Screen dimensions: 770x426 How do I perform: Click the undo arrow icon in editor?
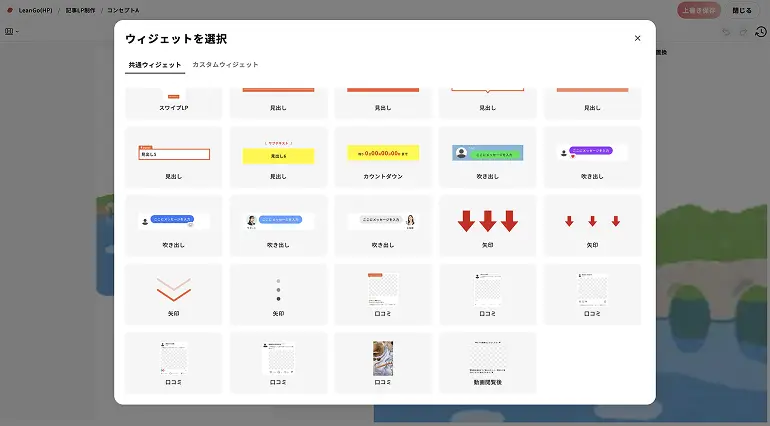726,32
